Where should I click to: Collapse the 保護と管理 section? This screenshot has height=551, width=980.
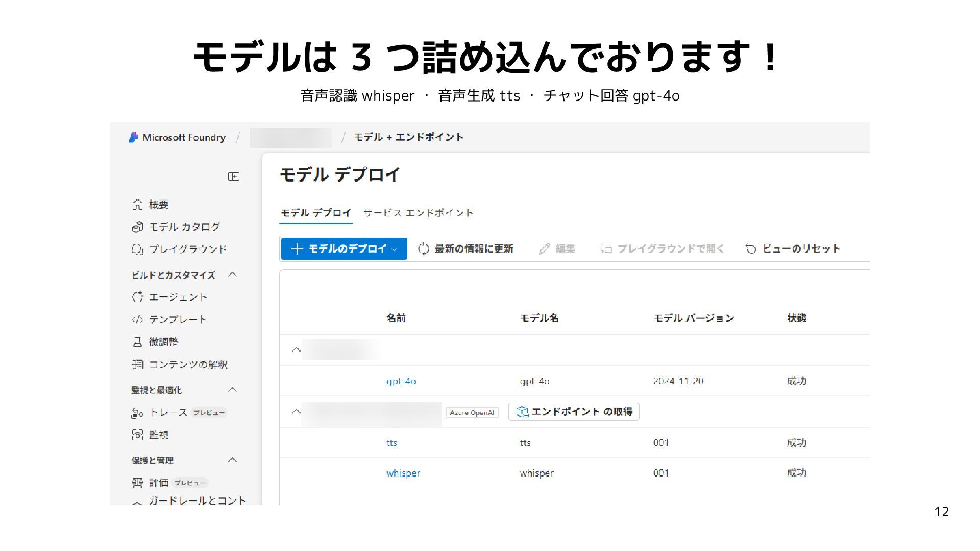pyautogui.click(x=232, y=460)
